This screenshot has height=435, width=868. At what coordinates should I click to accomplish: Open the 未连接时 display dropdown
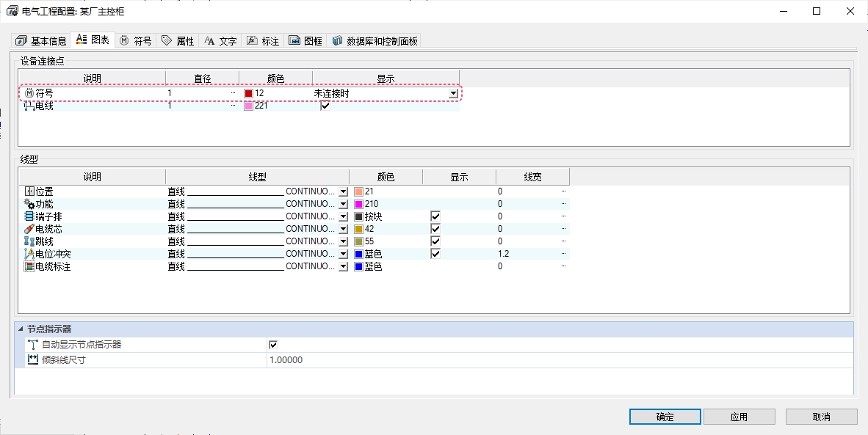pos(453,94)
